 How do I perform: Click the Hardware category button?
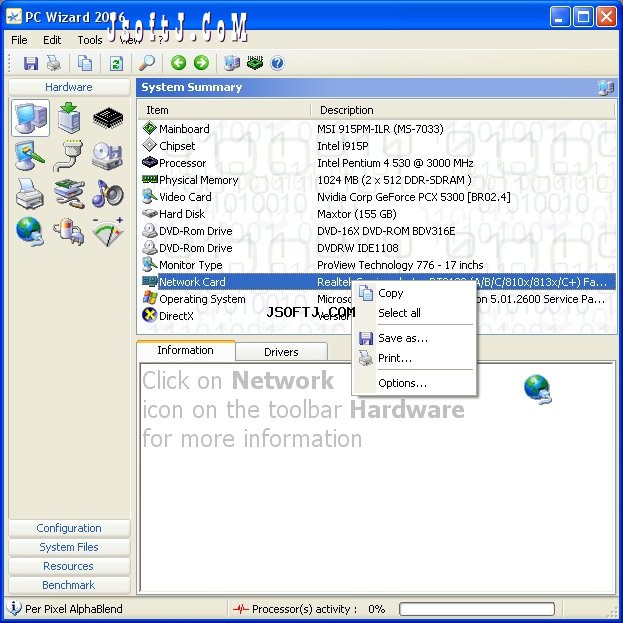(x=69, y=87)
